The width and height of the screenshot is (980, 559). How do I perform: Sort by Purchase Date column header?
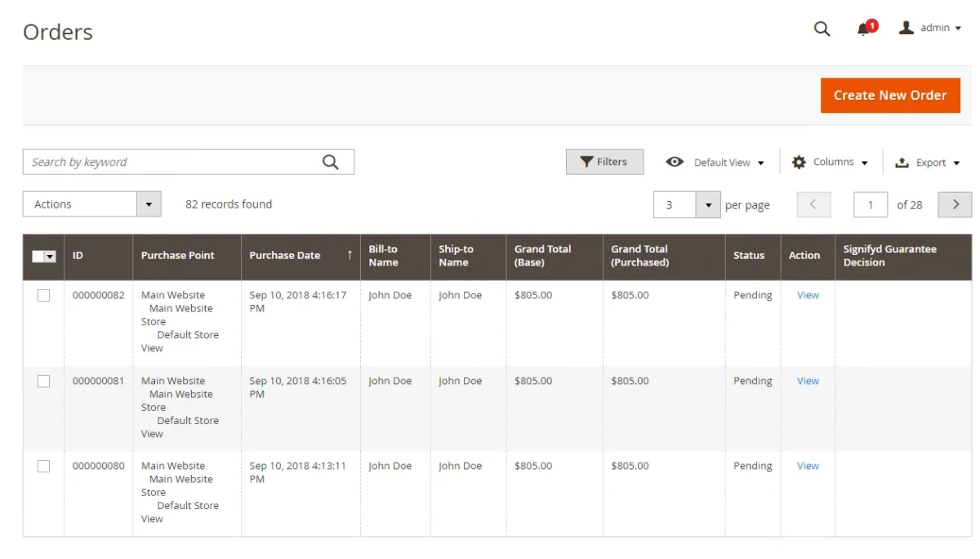click(x=285, y=256)
